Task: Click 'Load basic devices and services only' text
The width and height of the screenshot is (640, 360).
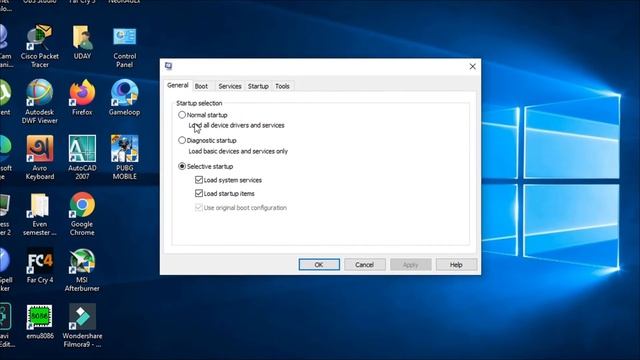Action: pos(238,151)
